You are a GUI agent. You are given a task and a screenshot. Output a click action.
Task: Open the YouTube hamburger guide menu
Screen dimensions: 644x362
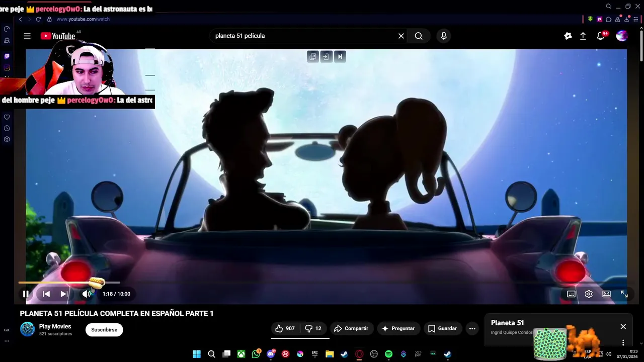tap(27, 36)
